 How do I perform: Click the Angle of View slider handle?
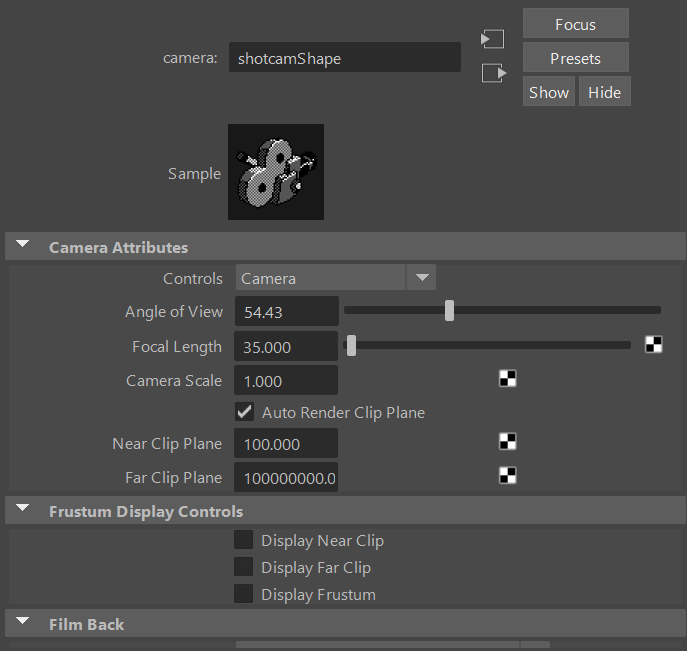click(450, 311)
